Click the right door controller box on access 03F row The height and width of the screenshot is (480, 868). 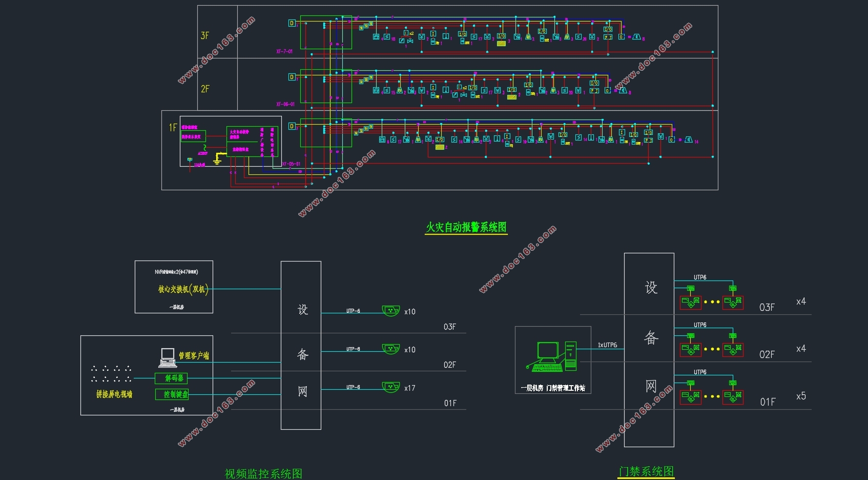click(x=733, y=303)
